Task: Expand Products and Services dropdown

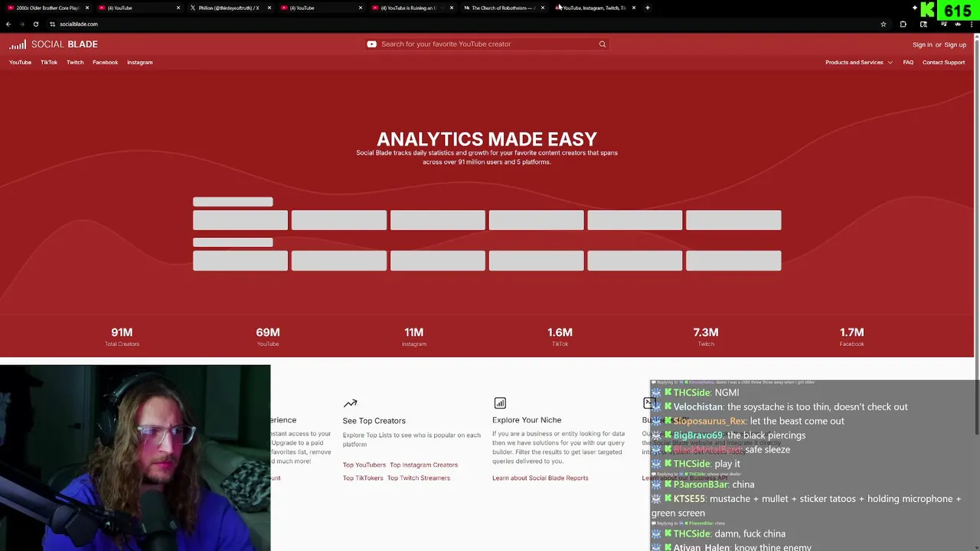Action: 859,63
